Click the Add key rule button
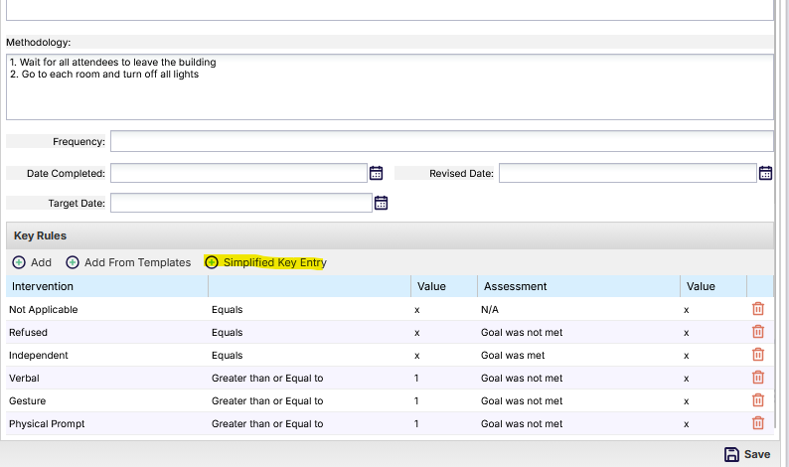This screenshot has width=789, height=467. click(32, 262)
